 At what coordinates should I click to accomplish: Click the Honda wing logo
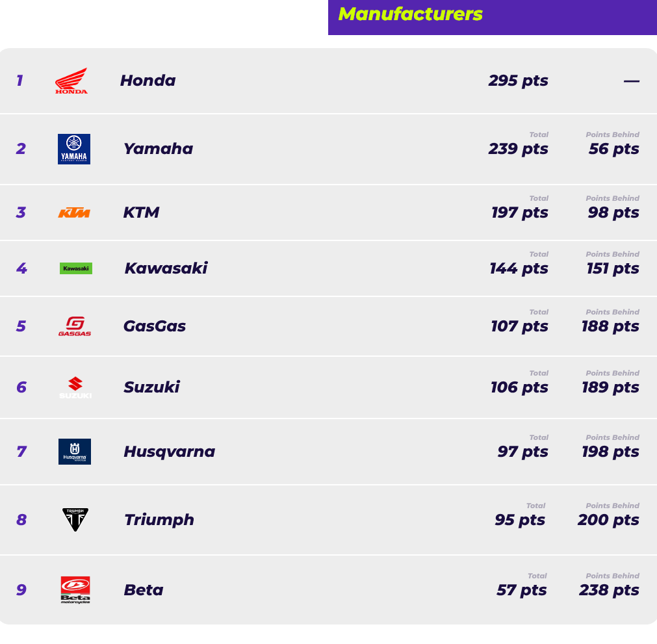[x=71, y=81]
